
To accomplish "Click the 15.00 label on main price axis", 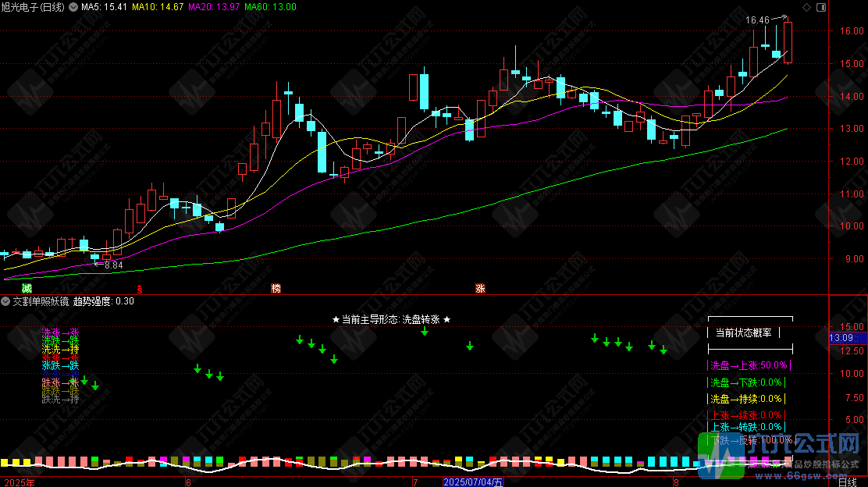I will coord(851,64).
